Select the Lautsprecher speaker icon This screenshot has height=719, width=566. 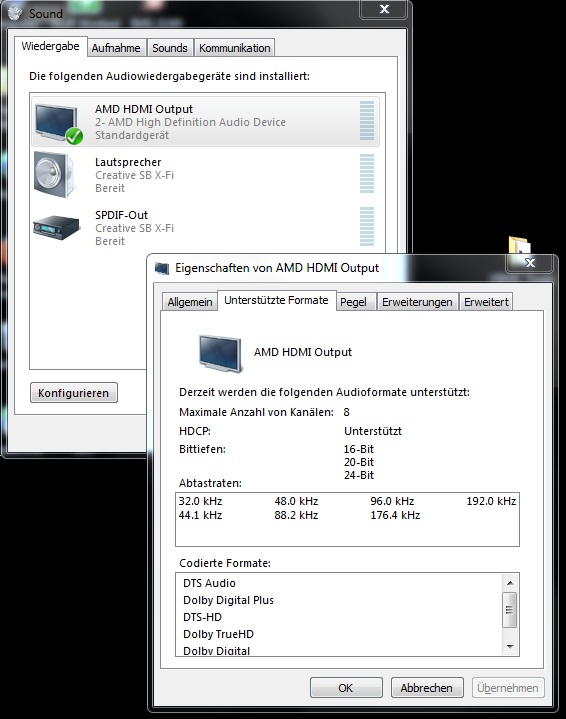point(54,175)
